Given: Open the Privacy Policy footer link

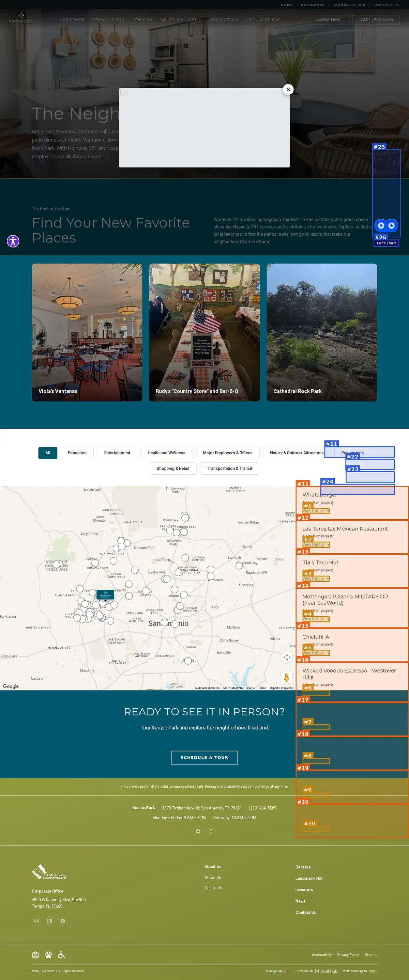Looking at the screenshot, I should pyautogui.click(x=348, y=954).
